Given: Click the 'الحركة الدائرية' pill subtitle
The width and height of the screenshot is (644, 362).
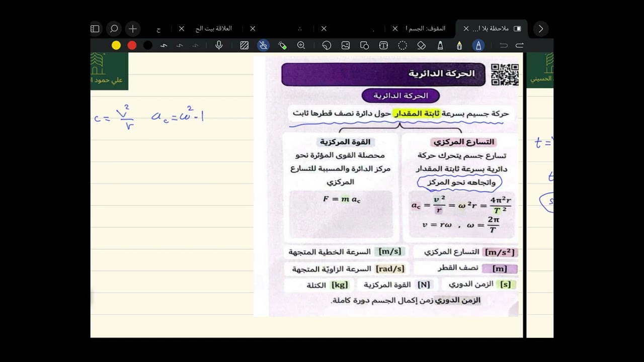Looking at the screenshot, I should (x=400, y=96).
